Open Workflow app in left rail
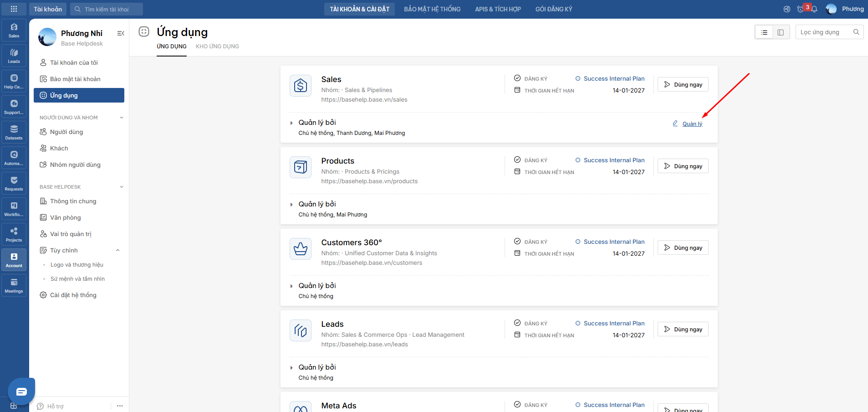The image size is (868, 412). (x=14, y=209)
